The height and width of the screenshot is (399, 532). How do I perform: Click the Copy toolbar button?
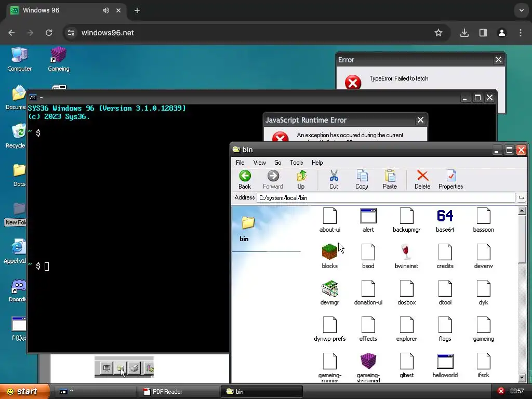[362, 179]
